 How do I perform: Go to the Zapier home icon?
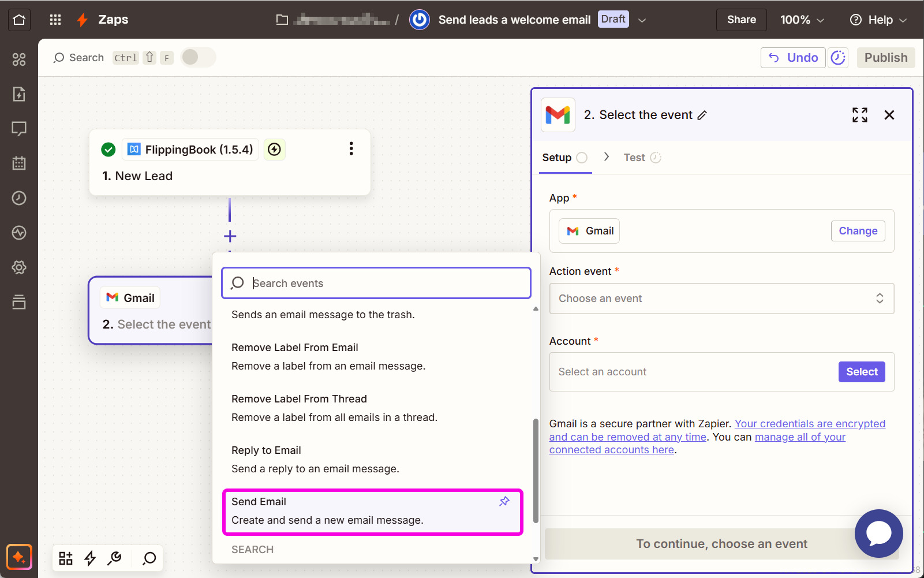(x=19, y=20)
